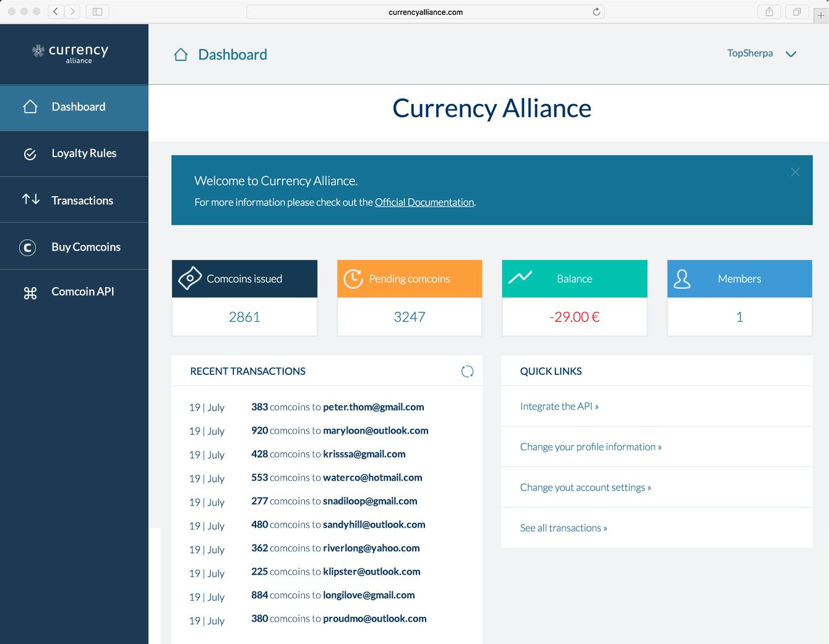Image resolution: width=829 pixels, height=644 pixels.
Task: Click the Comcoin API command icon
Action: pos(30,292)
